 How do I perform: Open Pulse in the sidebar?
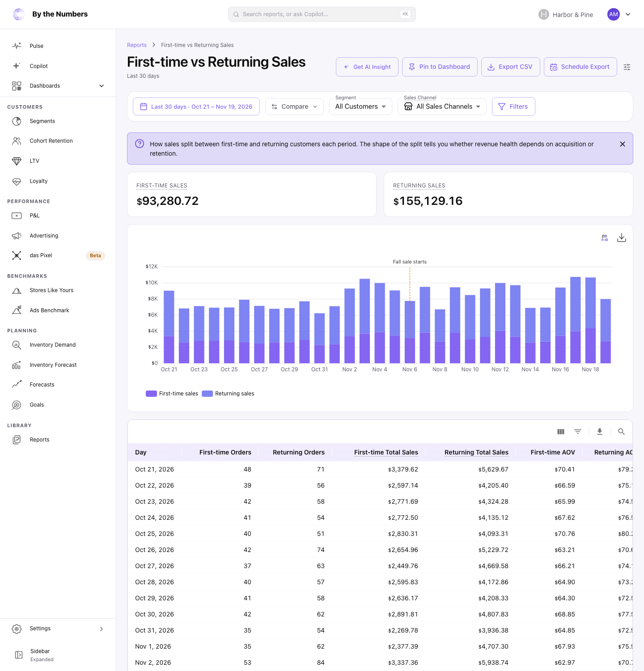[58, 46]
